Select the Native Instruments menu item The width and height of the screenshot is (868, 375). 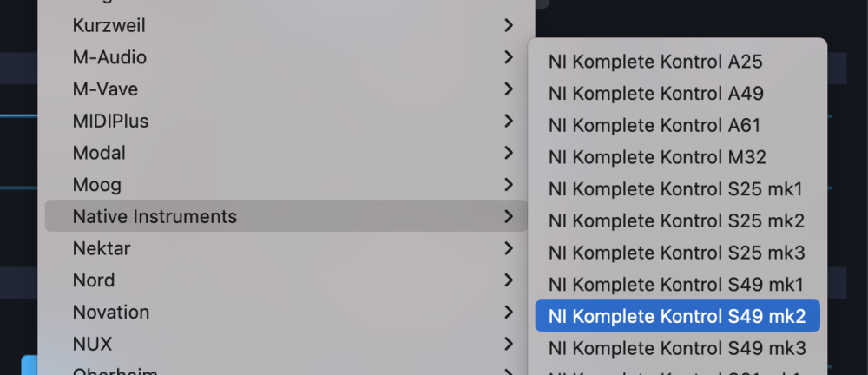[286, 216]
